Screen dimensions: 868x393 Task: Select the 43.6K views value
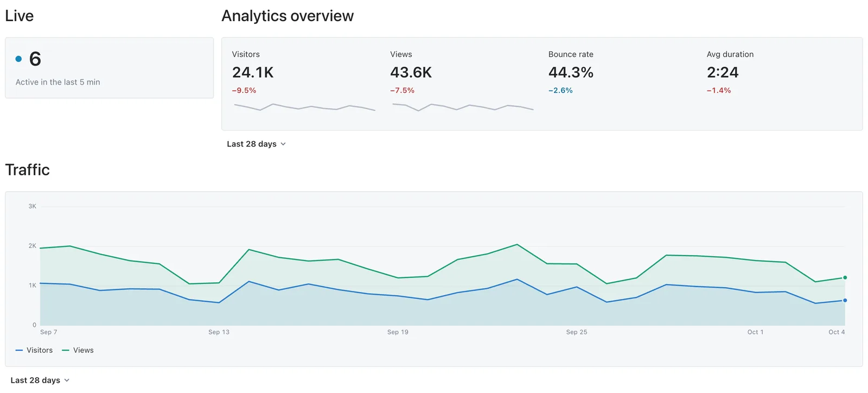[411, 72]
